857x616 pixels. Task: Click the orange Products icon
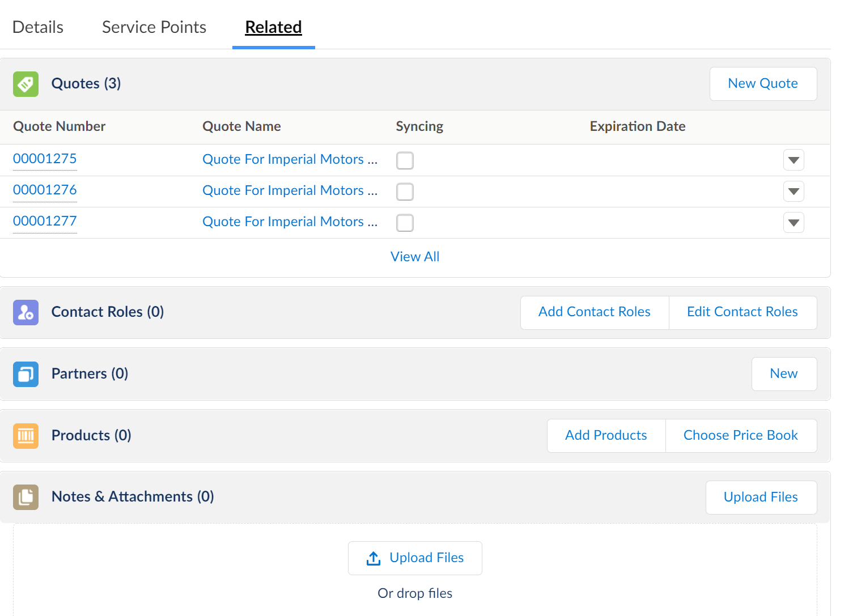[26, 436]
